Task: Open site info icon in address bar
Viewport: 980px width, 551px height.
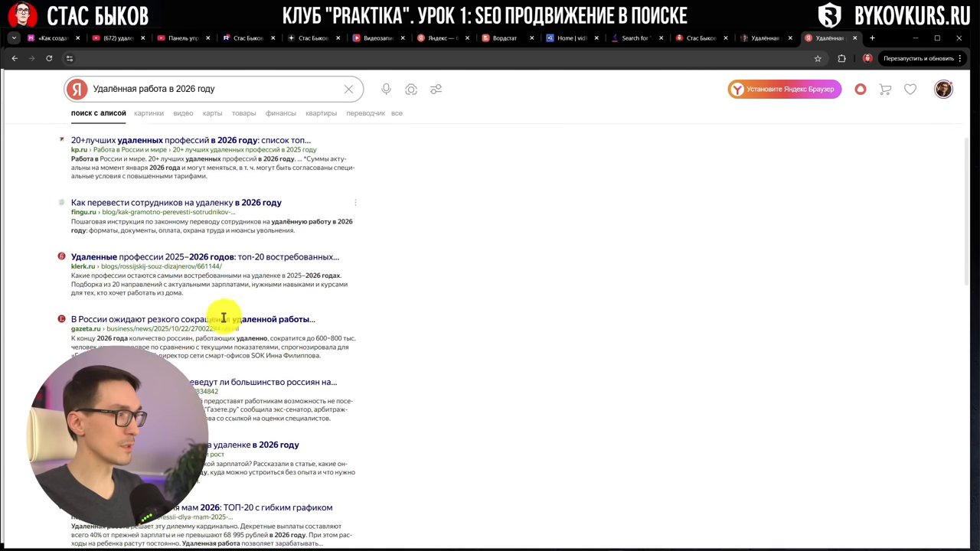Action: point(69,58)
